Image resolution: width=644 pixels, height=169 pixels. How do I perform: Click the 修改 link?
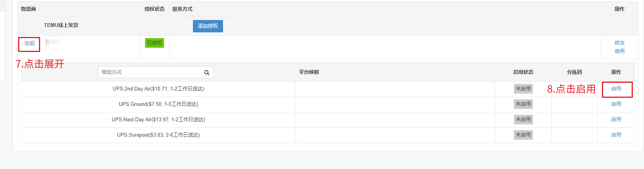[x=619, y=43]
